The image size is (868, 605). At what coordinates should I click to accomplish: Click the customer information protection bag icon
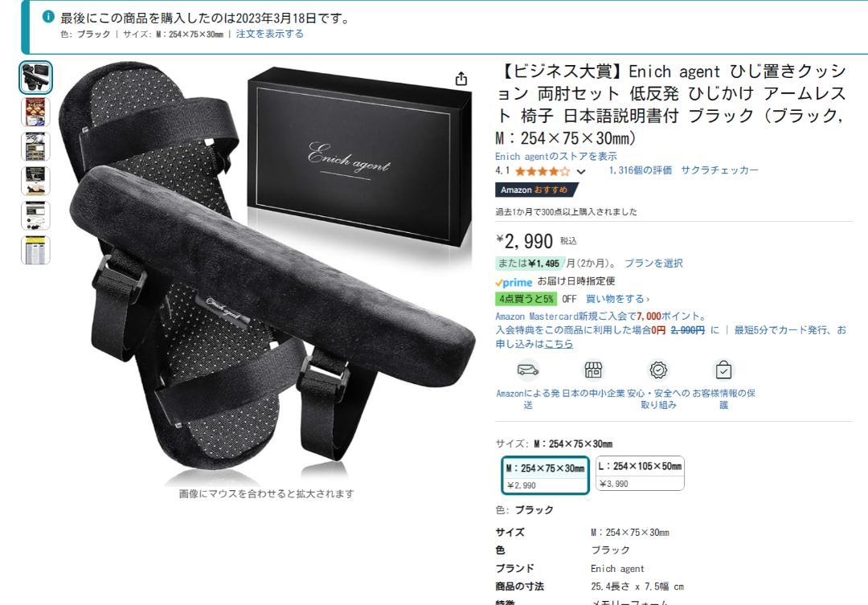(723, 370)
